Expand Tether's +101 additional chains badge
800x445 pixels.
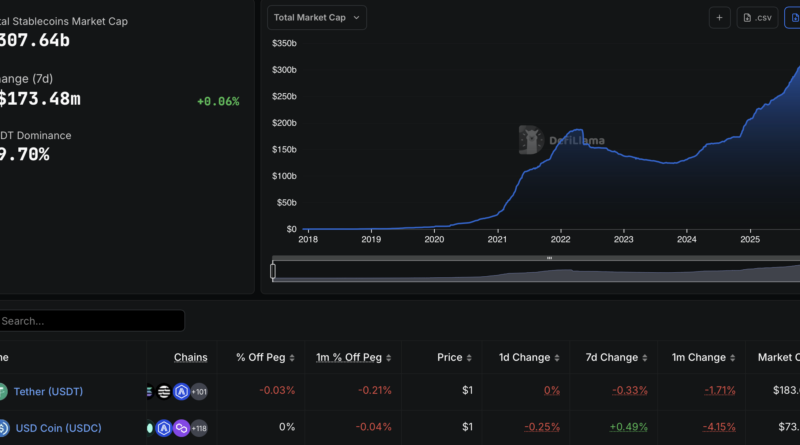coord(198,391)
